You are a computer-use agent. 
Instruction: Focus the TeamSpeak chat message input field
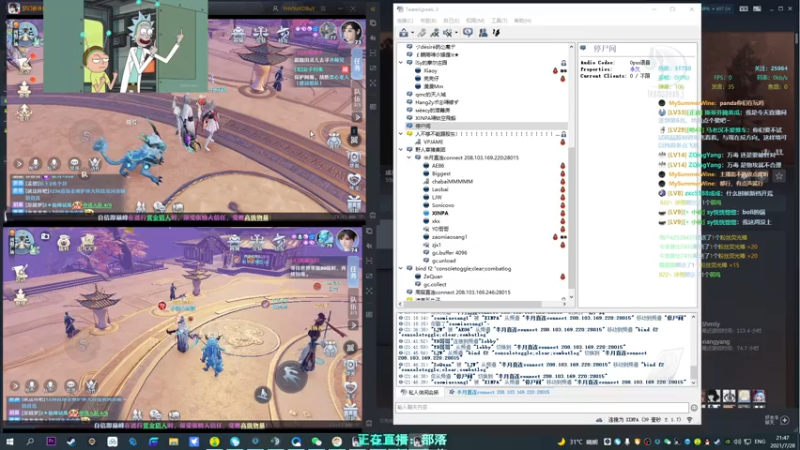click(542, 407)
